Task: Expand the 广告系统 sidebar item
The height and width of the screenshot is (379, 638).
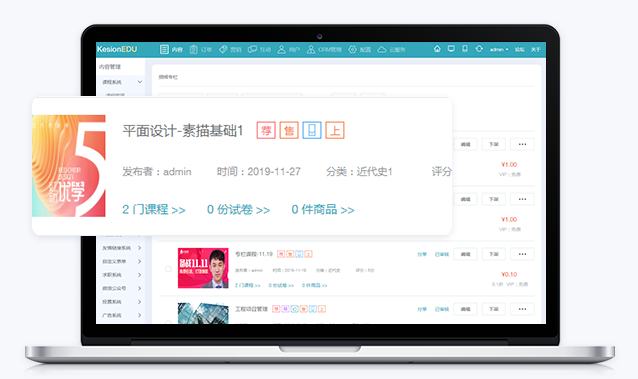Action: click(122, 315)
